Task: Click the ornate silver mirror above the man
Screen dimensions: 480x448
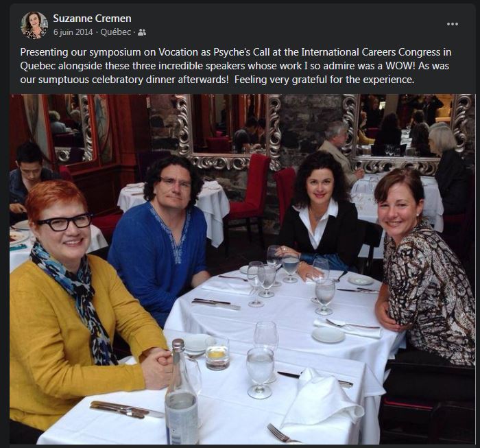Action: (228, 132)
